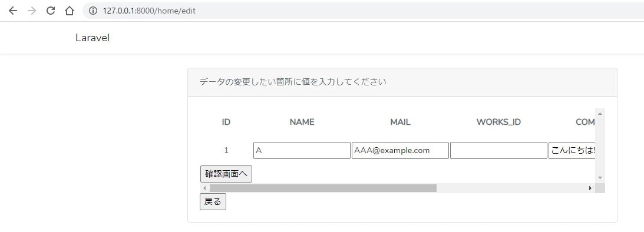Screen dimensions: 644x232
Task: Click the horizontal scrollbar right arrow
Action: 590,188
